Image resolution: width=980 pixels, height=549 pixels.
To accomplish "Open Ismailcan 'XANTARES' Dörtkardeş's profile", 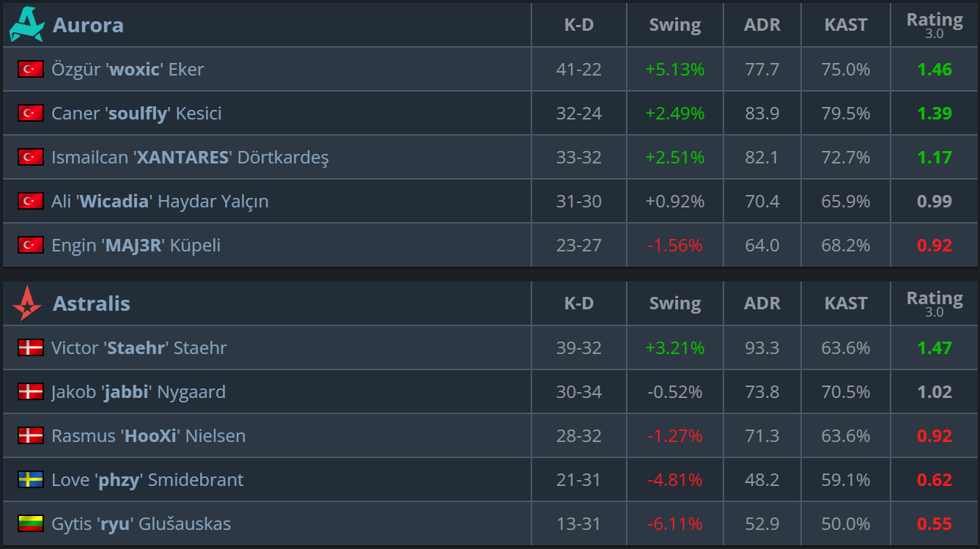I will 190,158.
